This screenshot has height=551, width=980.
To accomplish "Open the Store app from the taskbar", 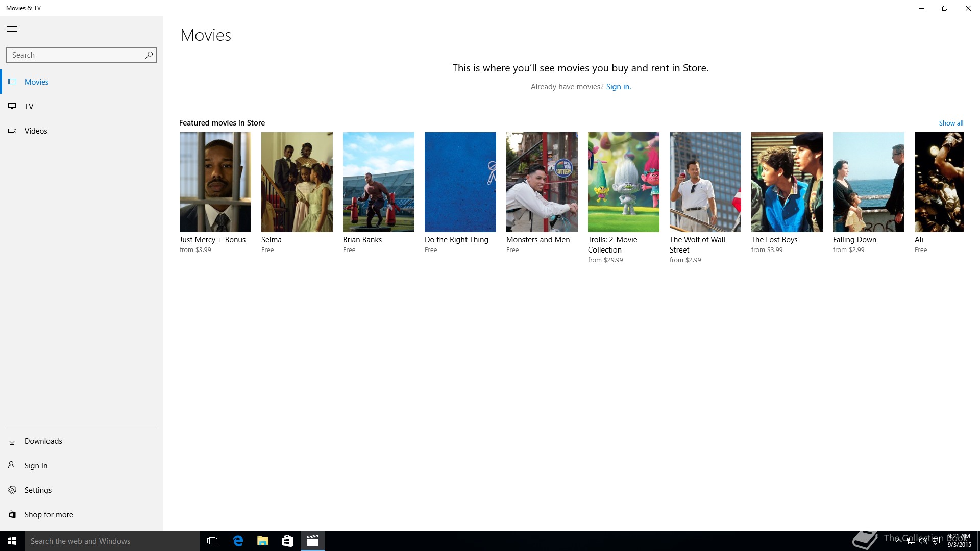I will pos(287,541).
